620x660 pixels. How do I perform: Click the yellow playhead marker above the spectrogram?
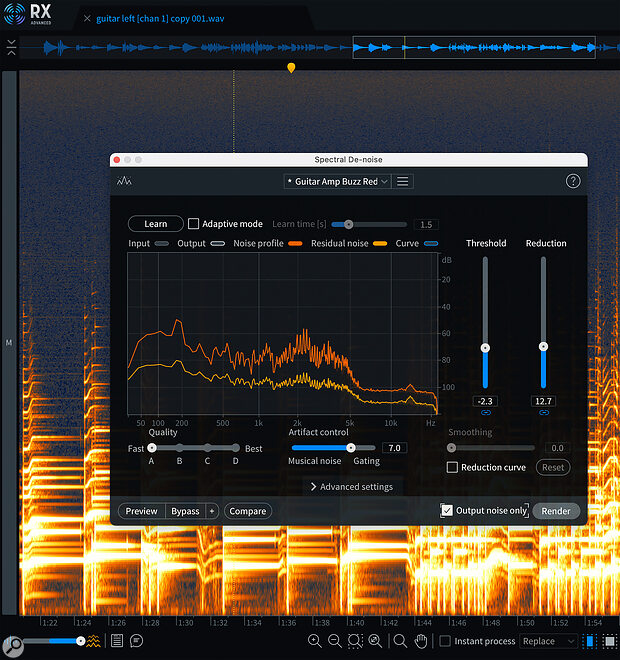pyautogui.click(x=291, y=68)
